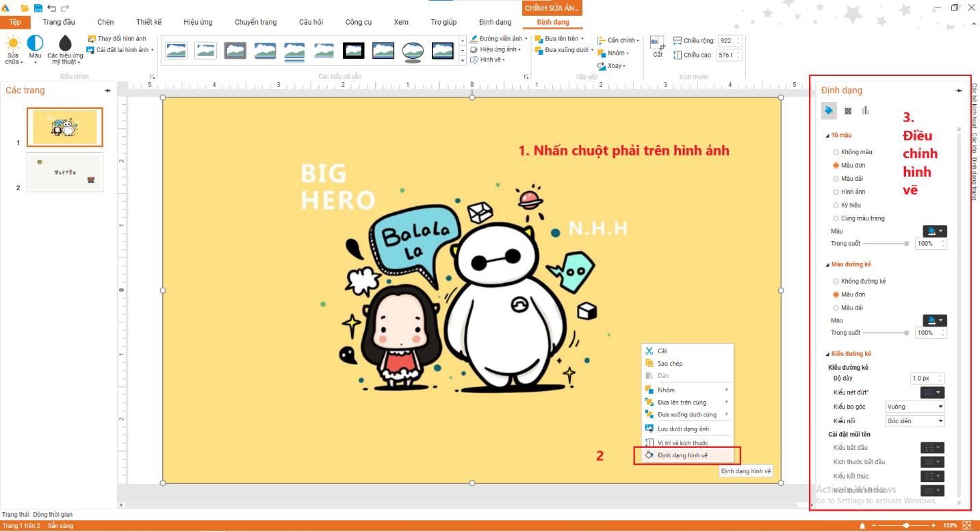The image size is (980, 532).
Task: Zoom in using the plus button
Action: [935, 525]
